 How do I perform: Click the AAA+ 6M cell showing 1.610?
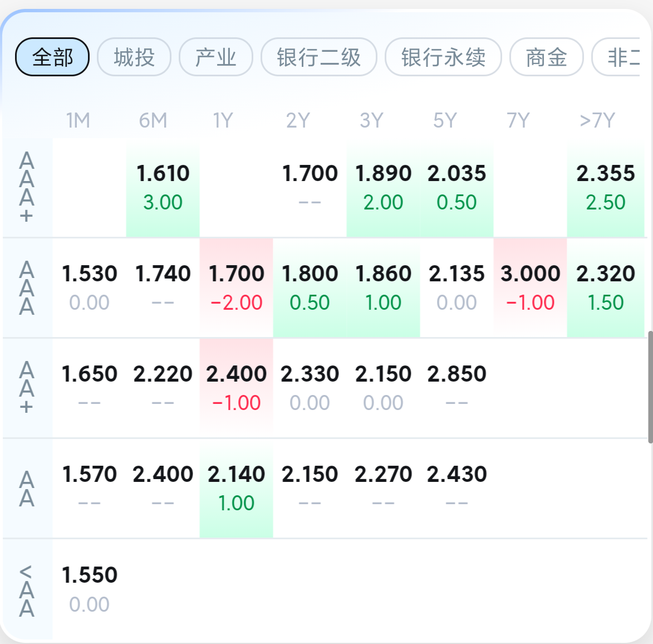tap(163, 188)
